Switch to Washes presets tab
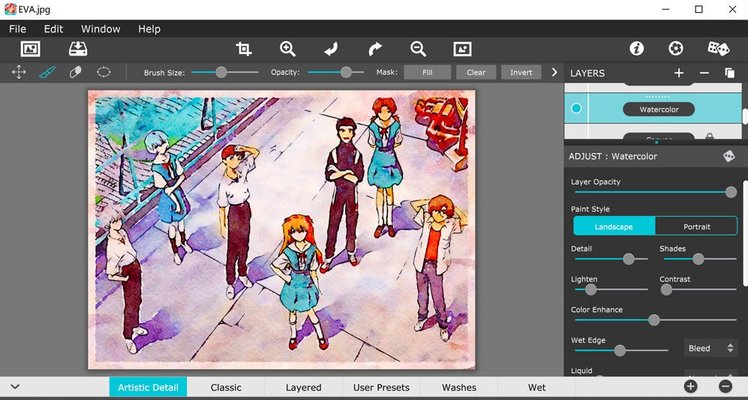This screenshot has height=400, width=748. tap(459, 387)
